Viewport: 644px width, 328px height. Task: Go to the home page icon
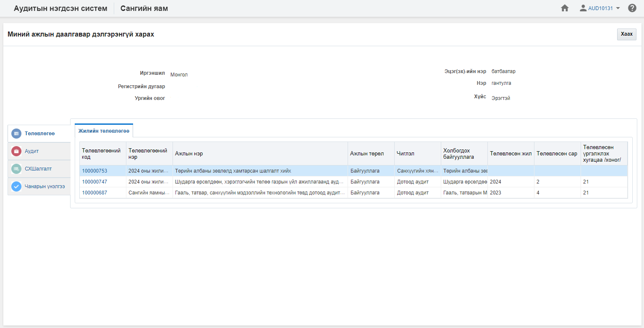pos(565,8)
